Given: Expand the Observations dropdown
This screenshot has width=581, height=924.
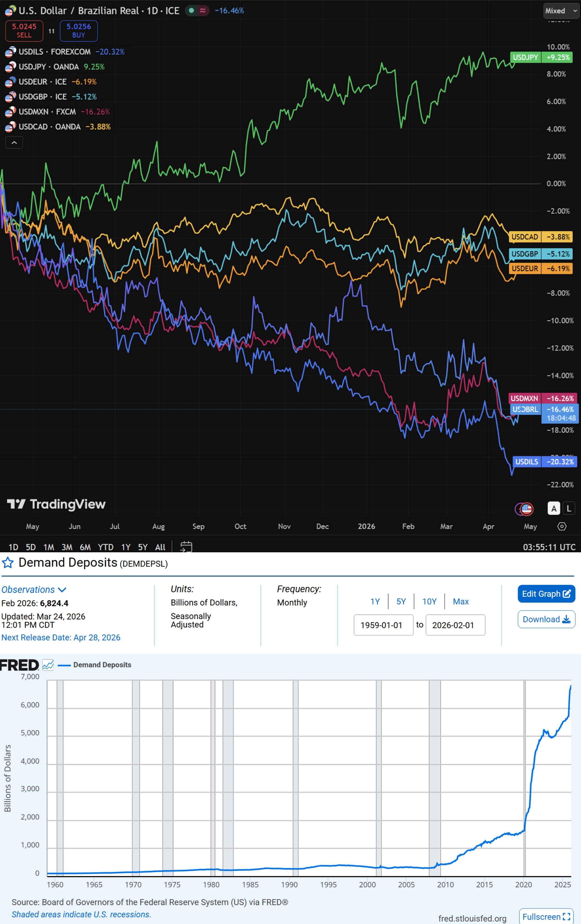Looking at the screenshot, I should (34, 589).
